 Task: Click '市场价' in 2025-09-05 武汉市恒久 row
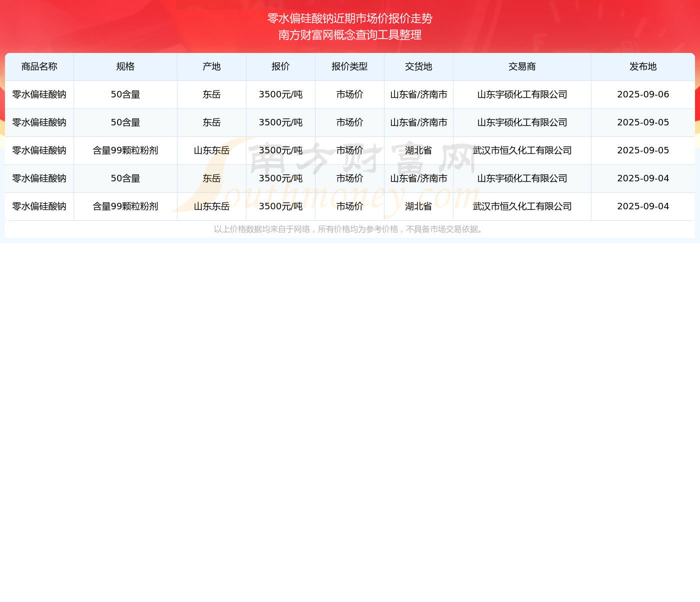pos(350,150)
